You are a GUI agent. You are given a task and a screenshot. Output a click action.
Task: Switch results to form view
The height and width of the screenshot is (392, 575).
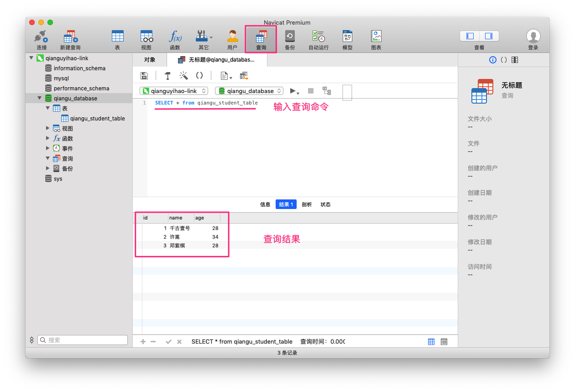(444, 342)
